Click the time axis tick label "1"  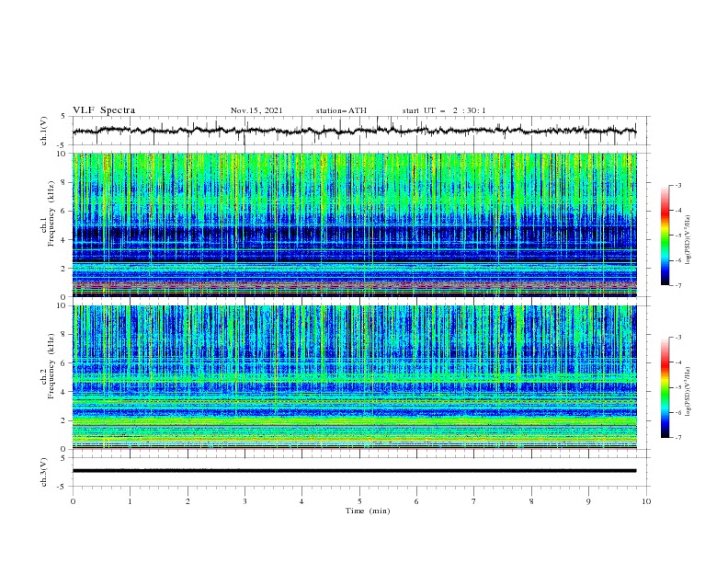pyautogui.click(x=130, y=501)
